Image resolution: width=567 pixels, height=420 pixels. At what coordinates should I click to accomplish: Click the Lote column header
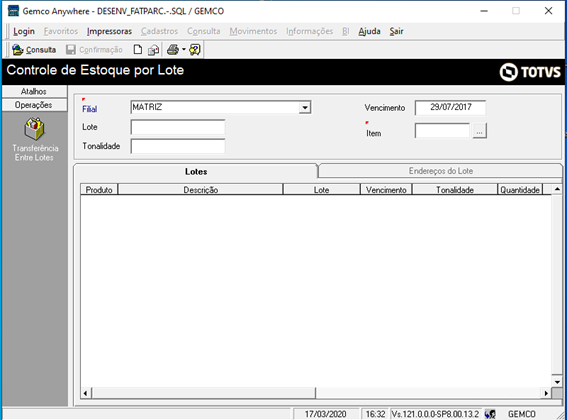click(x=321, y=190)
